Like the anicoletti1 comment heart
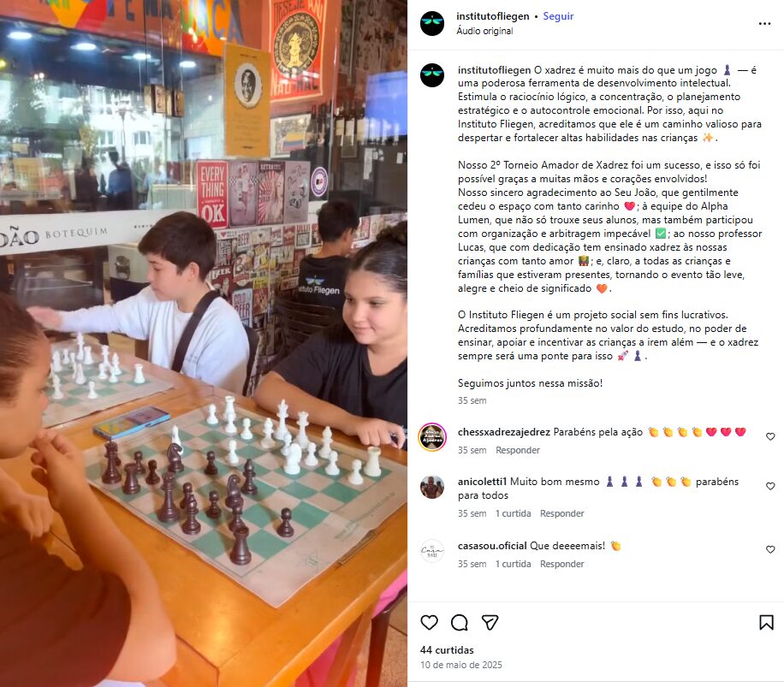This screenshot has width=784, height=687. (x=770, y=486)
